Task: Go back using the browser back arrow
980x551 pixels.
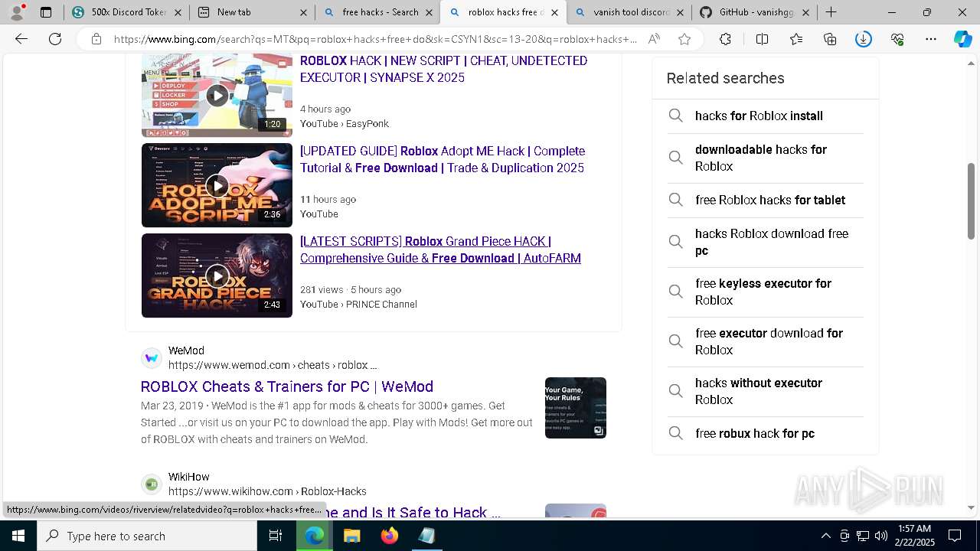Action: click(x=21, y=39)
